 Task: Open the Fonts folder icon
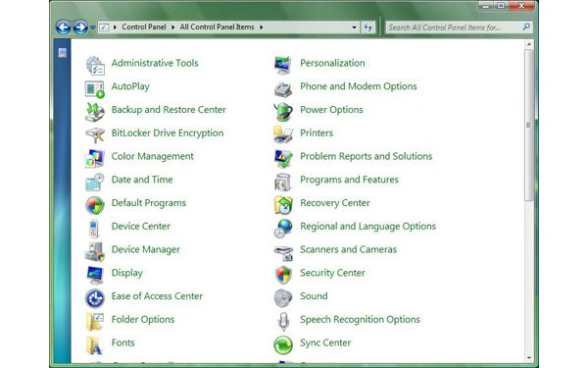[94, 345]
